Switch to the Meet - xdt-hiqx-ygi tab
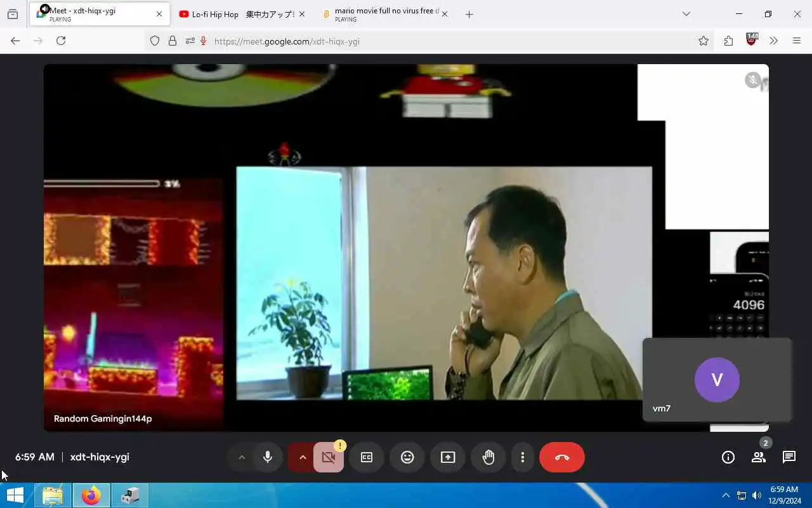The image size is (812, 508). [100, 14]
